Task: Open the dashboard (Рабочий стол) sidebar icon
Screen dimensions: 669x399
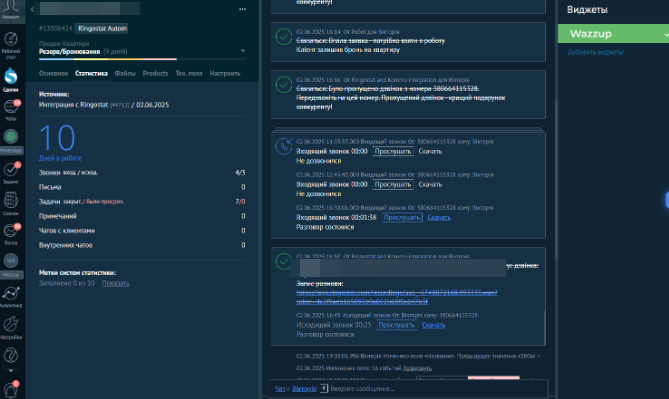Action: tap(11, 45)
